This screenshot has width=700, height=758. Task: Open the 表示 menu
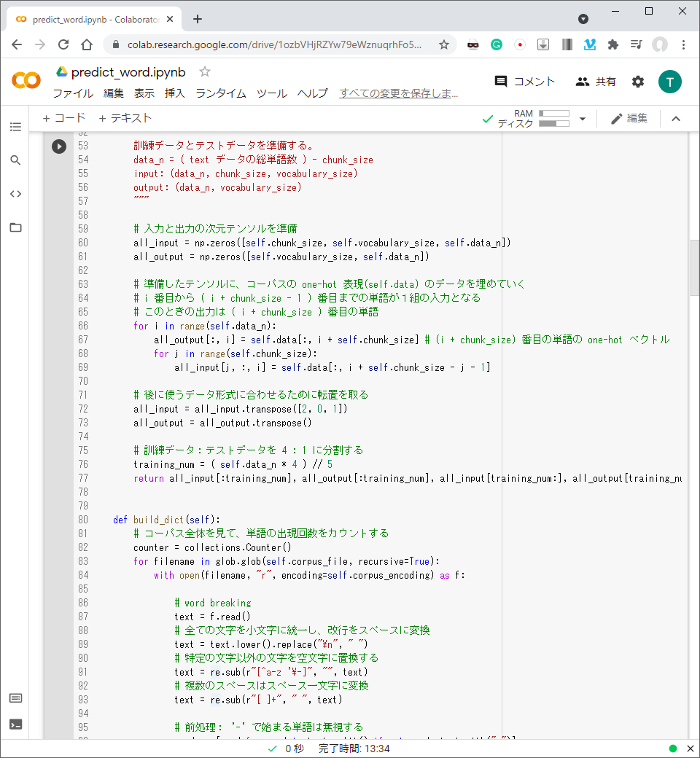click(144, 93)
